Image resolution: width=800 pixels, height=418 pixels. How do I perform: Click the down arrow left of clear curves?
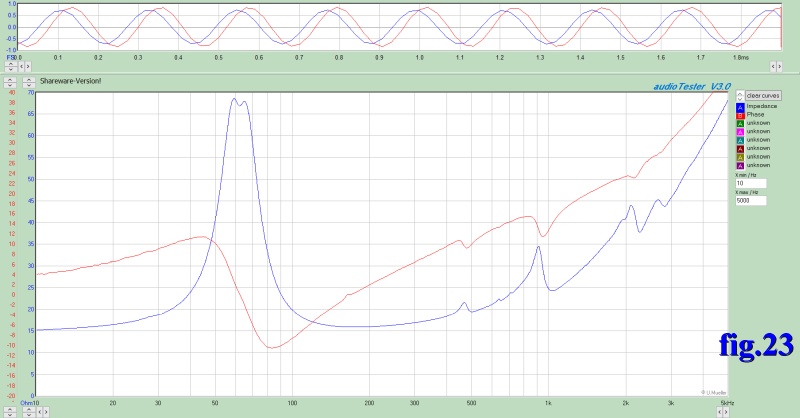(x=740, y=99)
